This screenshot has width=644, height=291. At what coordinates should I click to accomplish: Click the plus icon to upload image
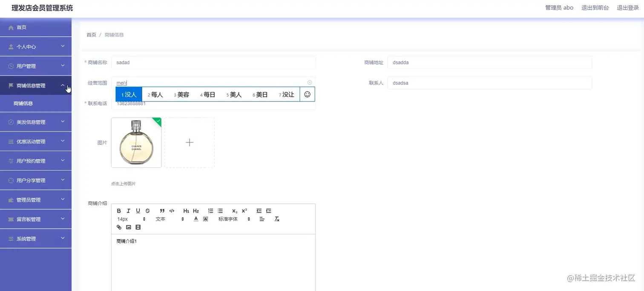(190, 143)
